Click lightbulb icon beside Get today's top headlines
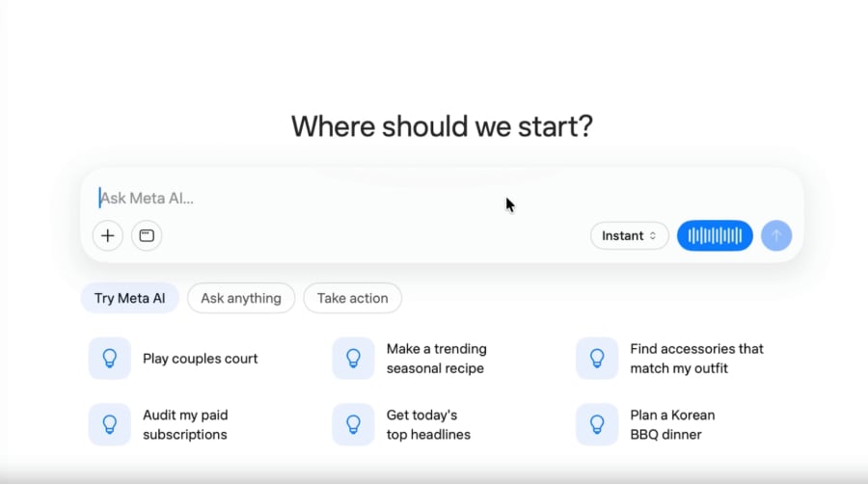The width and height of the screenshot is (868, 484). coord(353,424)
